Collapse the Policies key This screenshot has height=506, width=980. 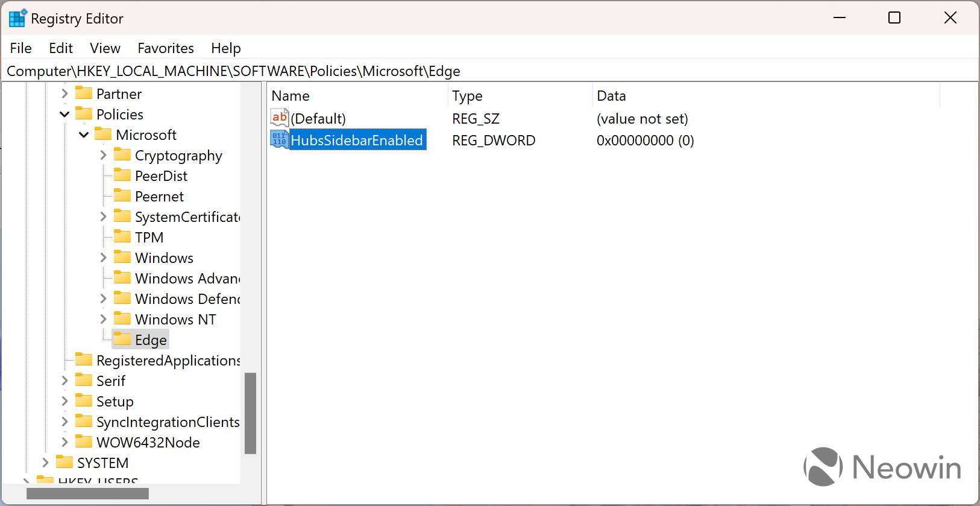pos(64,114)
